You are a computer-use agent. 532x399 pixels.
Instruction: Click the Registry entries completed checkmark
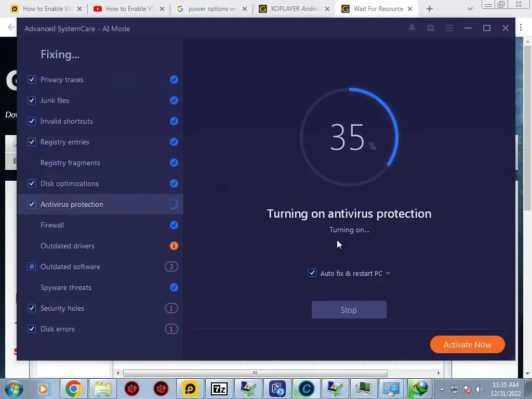(174, 142)
